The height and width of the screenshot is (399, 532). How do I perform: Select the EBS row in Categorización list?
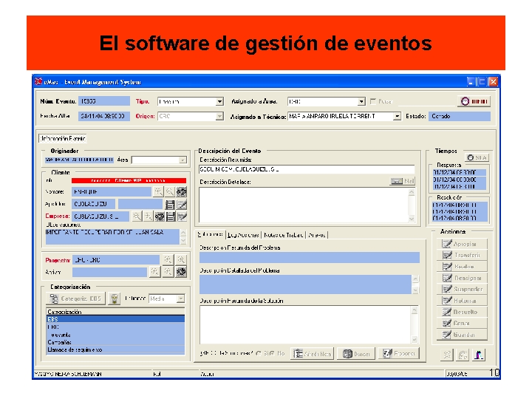(x=115, y=319)
